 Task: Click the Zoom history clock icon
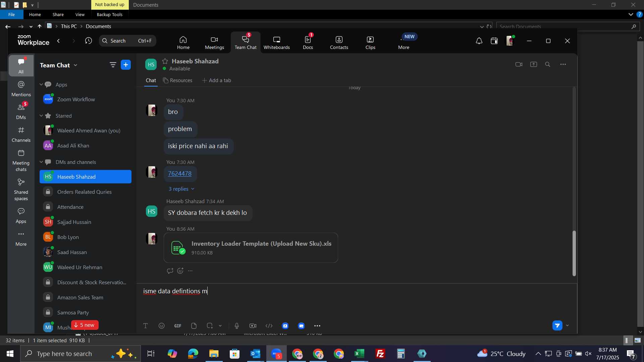point(88,41)
